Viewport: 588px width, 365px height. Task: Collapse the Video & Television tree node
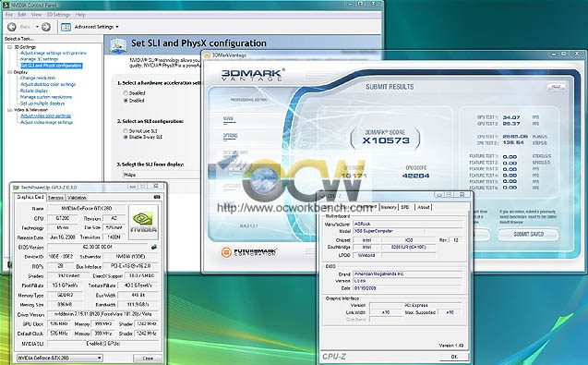pos(10,110)
